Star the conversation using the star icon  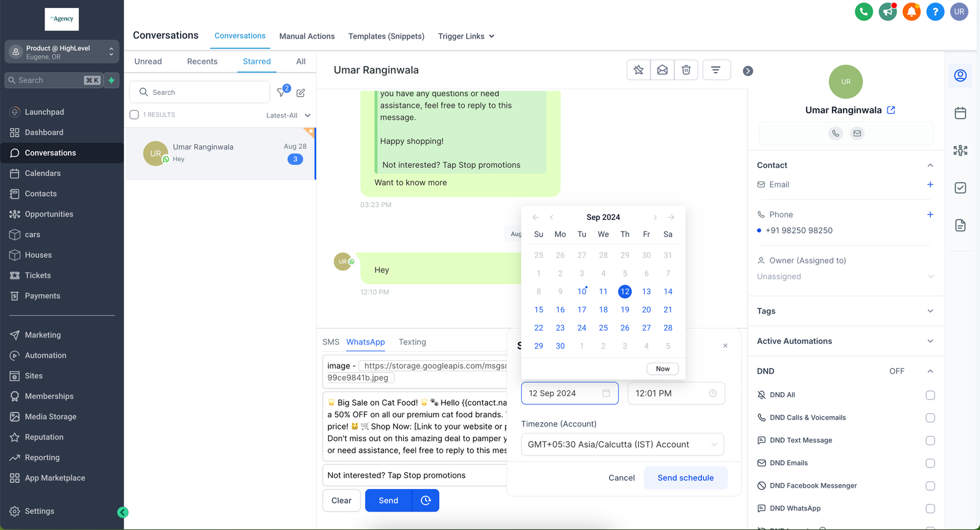click(638, 70)
